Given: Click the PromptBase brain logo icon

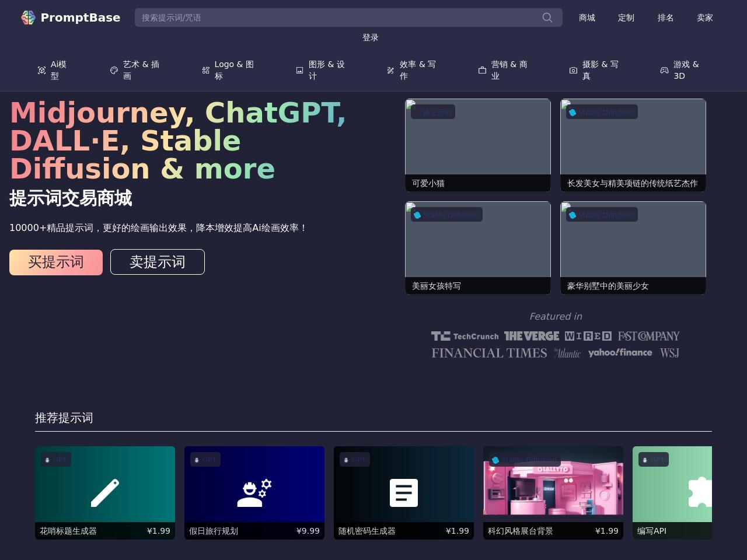Looking at the screenshot, I should (27, 17).
